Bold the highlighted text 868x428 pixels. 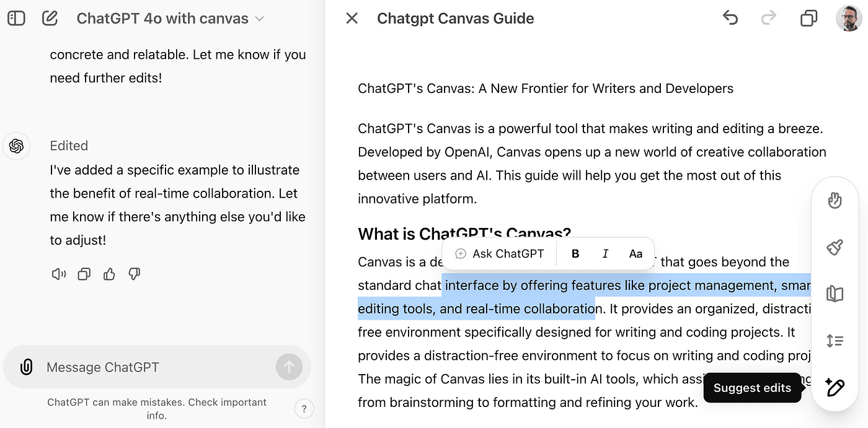(575, 253)
